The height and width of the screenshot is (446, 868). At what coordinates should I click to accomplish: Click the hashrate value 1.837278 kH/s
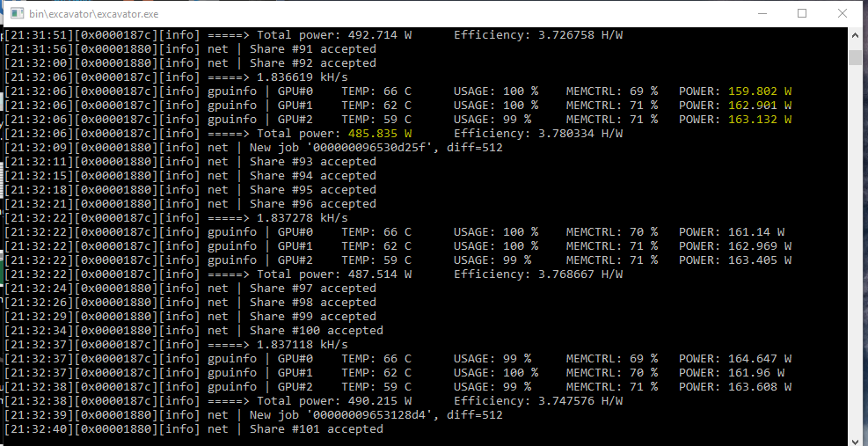(x=303, y=218)
